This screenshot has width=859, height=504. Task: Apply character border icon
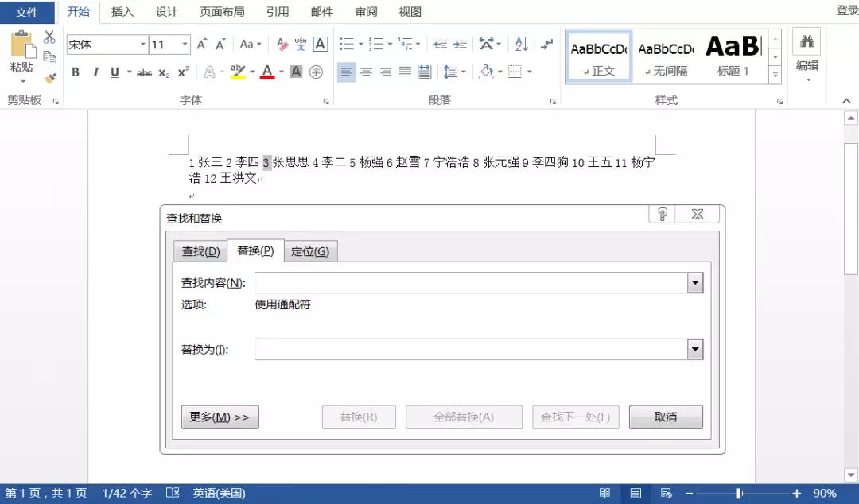pos(321,45)
